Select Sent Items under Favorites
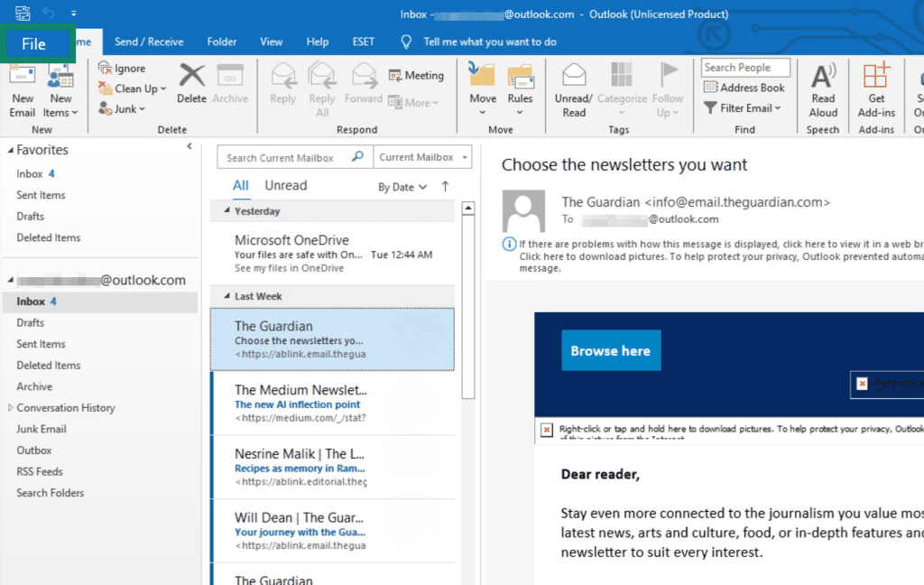Image resolution: width=924 pixels, height=585 pixels. (x=41, y=195)
